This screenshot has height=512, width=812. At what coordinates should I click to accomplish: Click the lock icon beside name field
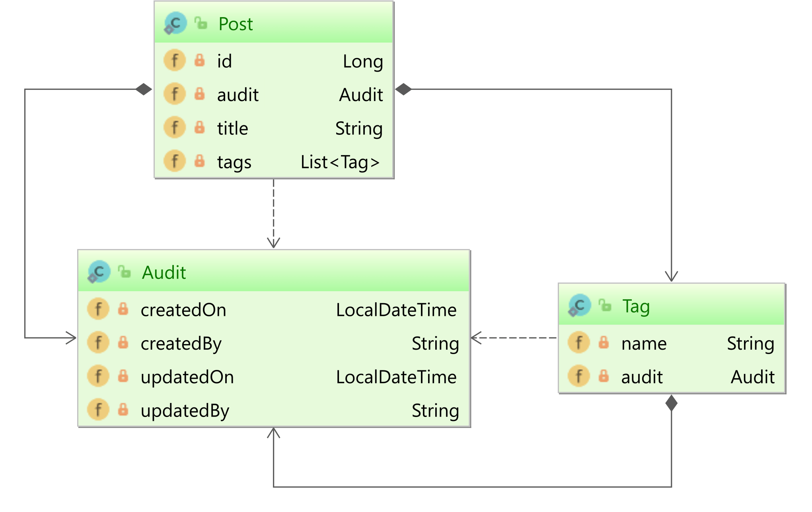604,343
